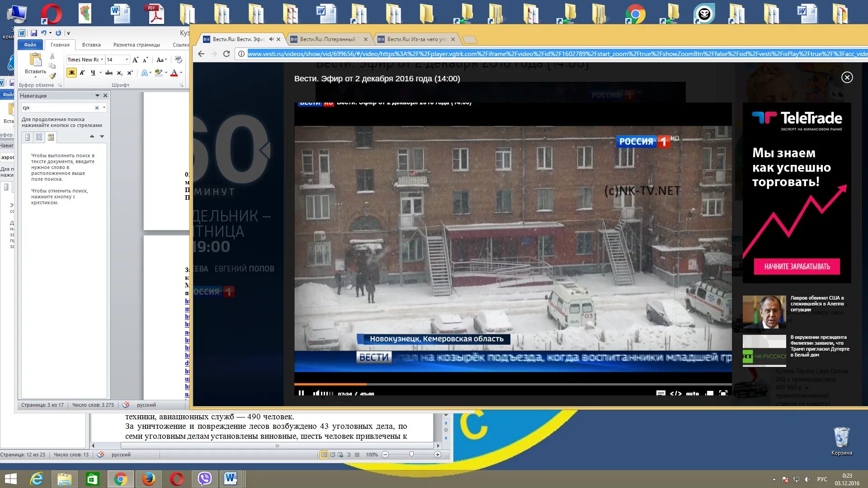Redo action in Word quick access toolbar
Screen dimensions: 868x488
click(58, 33)
